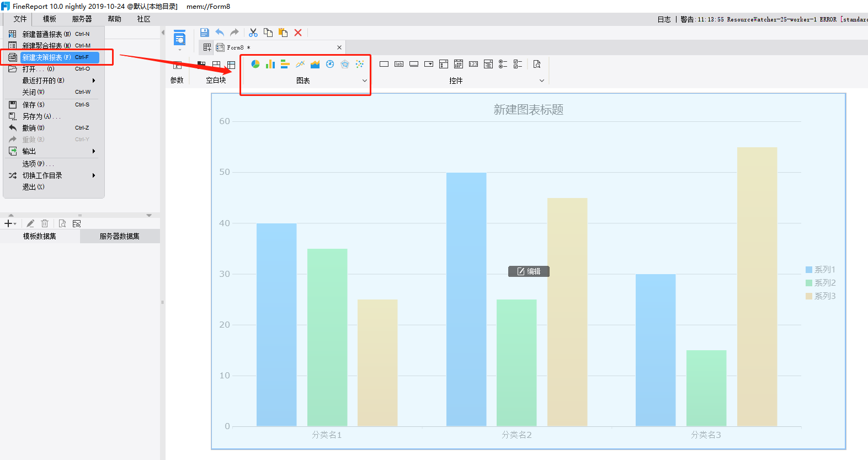Screen dimensions: 868x460
Task: Click the 编辑 edit button on the chart
Action: [529, 271]
